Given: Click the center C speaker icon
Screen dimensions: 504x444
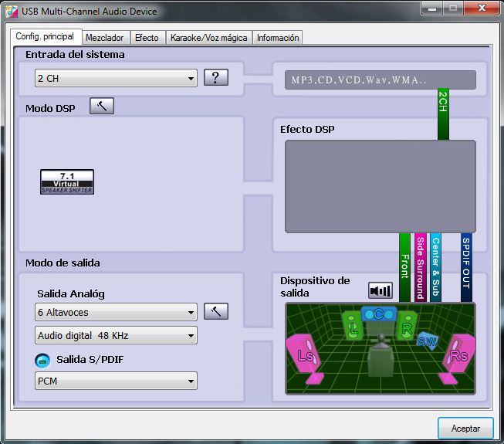Looking at the screenshot, I should tap(379, 314).
